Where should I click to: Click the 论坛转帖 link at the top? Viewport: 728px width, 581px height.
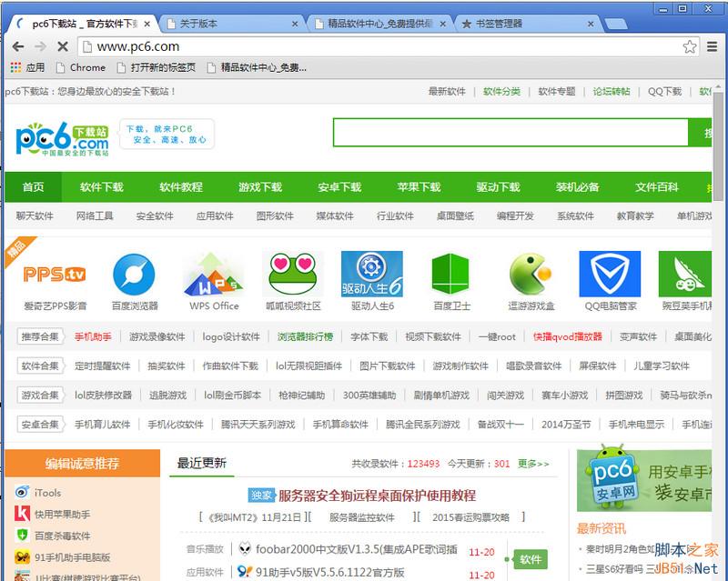612,91
